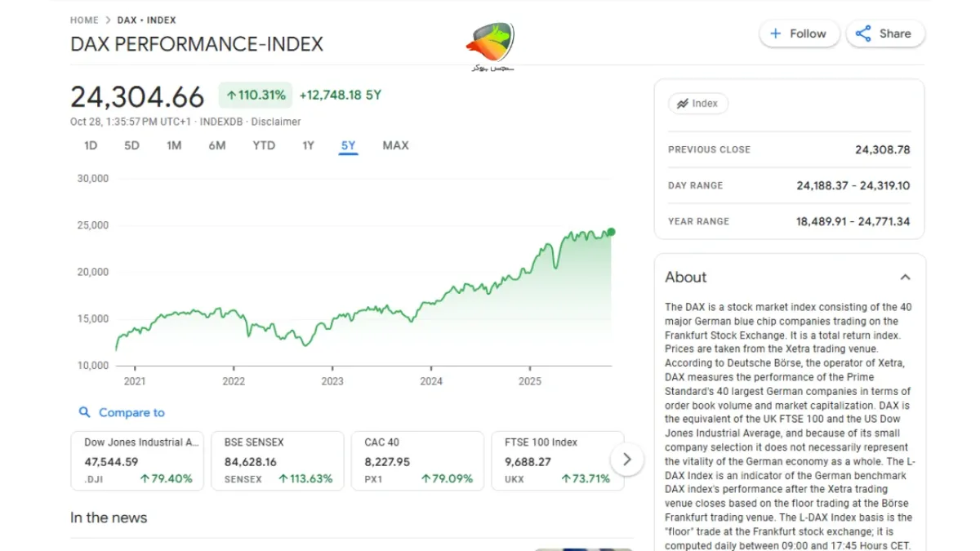Select the 1M time range tab
The height and width of the screenshot is (551, 980).
pyautogui.click(x=174, y=145)
